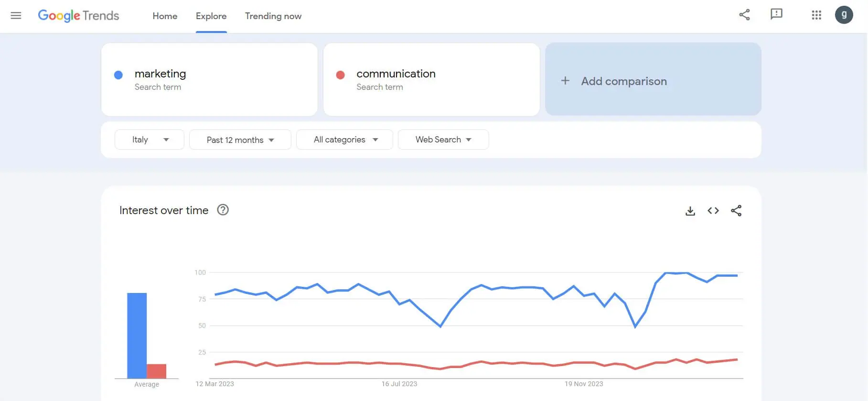Open the Google account avatar
This screenshot has height=401, width=868.
(x=844, y=15)
